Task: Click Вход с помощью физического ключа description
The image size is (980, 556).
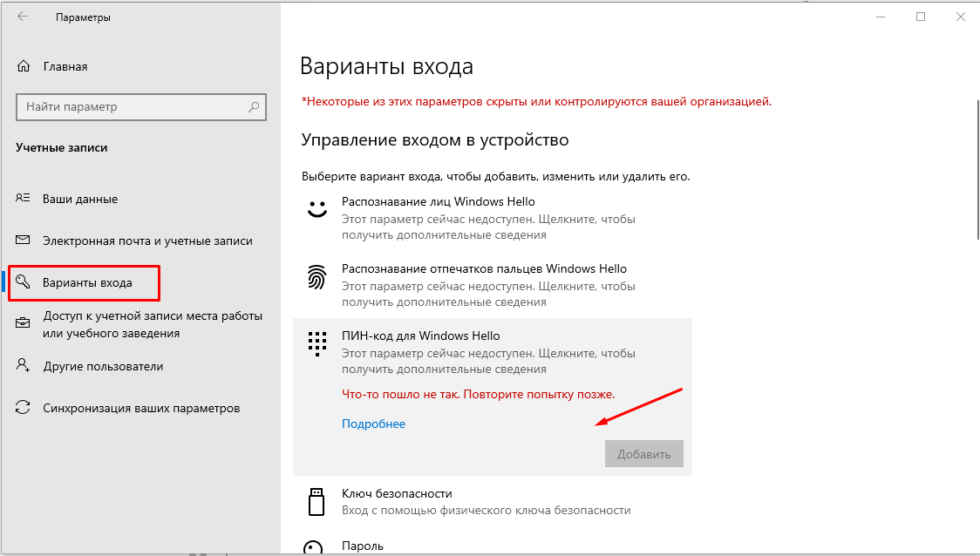Action: point(487,511)
